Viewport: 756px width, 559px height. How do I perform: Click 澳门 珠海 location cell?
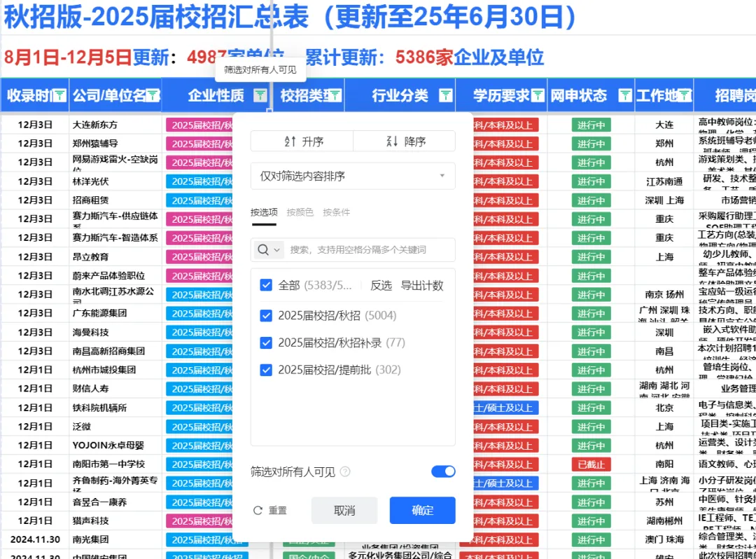tap(664, 539)
